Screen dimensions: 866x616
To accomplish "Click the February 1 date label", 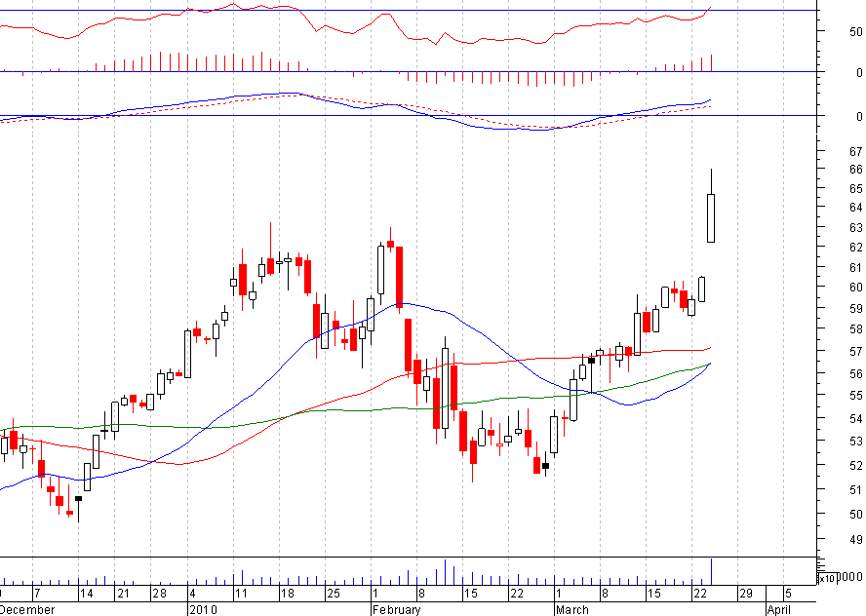I will tap(375, 594).
